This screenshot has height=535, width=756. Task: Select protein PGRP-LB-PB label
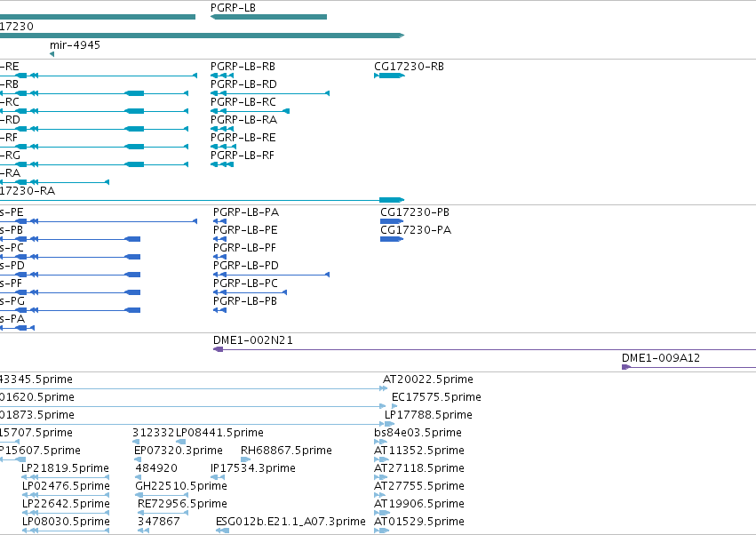245,301
